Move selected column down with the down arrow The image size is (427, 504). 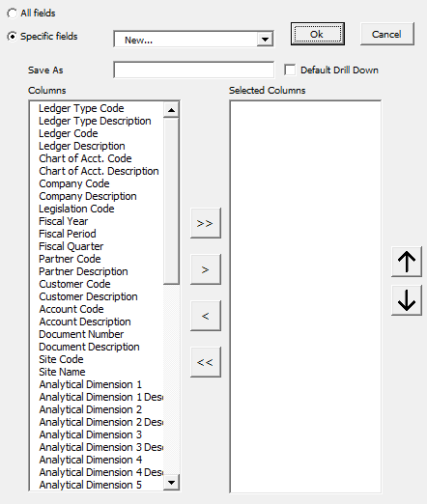point(407,300)
